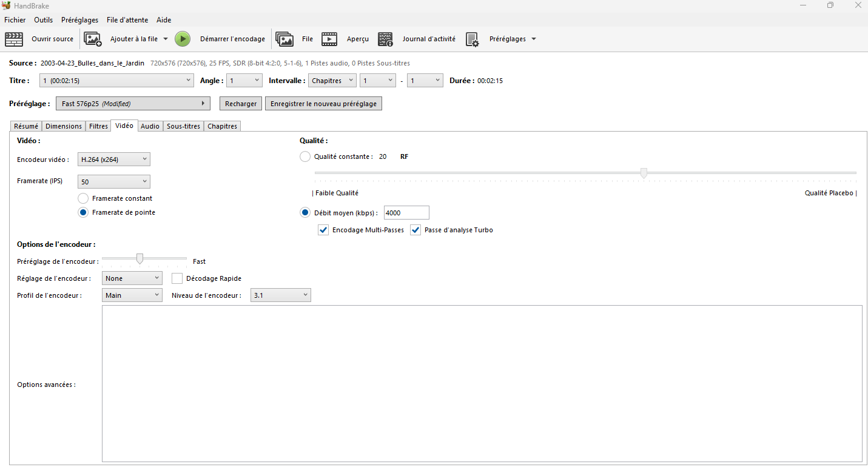Click the source file name text

[92, 63]
